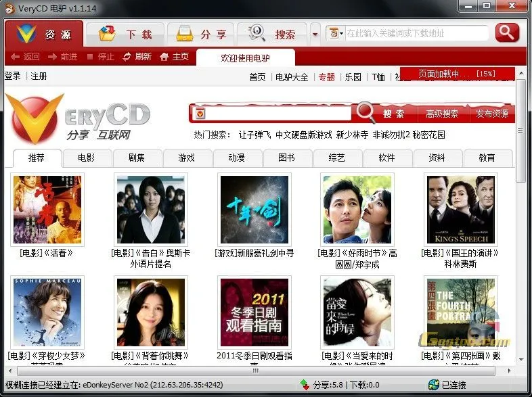Open 高级搜索 advanced search
The image size is (532, 397).
(442, 114)
